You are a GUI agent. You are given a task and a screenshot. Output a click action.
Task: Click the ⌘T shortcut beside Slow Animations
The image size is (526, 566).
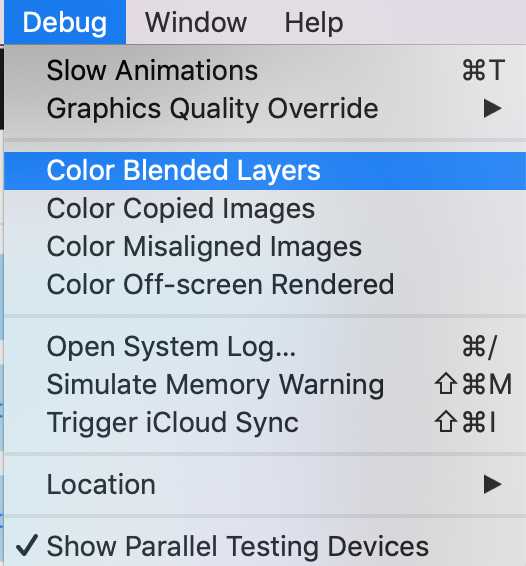coord(483,70)
